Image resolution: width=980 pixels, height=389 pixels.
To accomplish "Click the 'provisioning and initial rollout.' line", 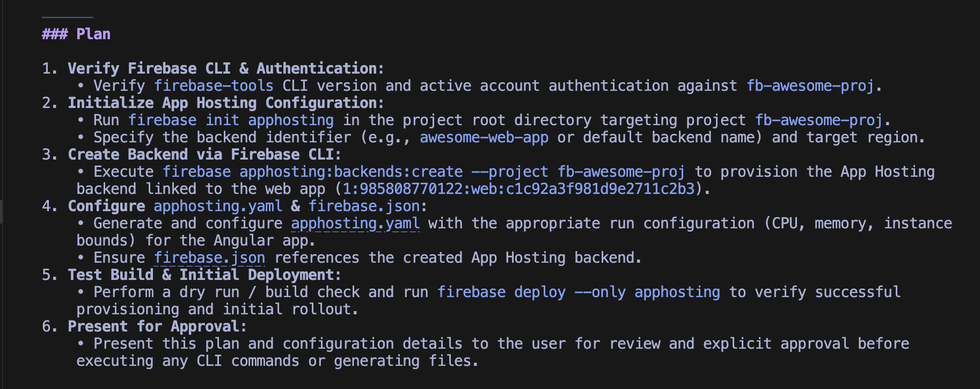I will (217, 309).
